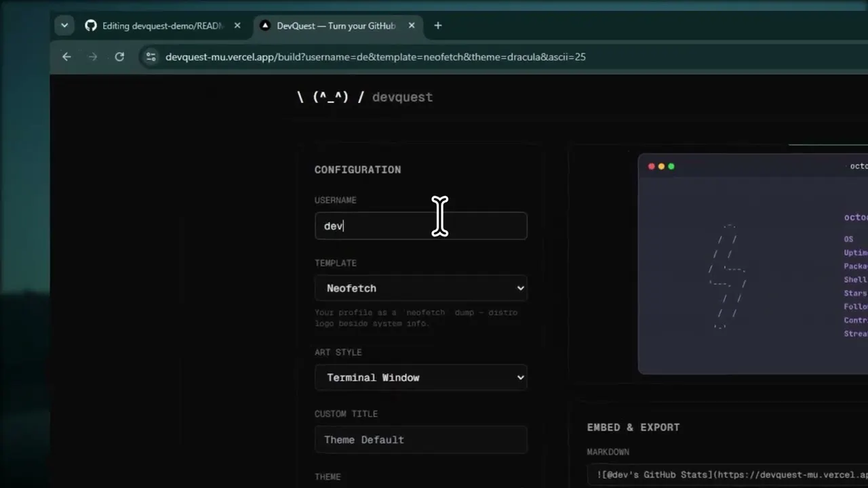Click the TEMPLATE field label
This screenshot has height=488, width=868.
click(335, 263)
